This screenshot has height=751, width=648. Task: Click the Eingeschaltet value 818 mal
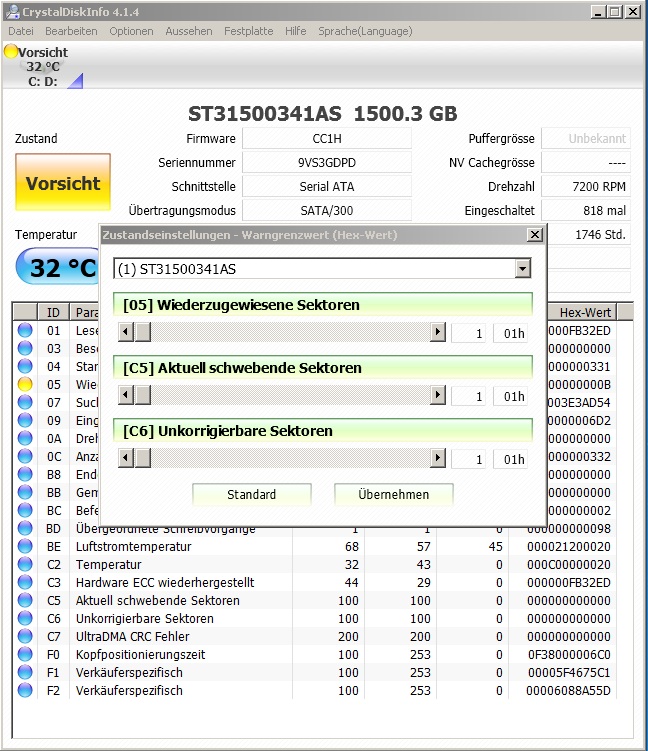586,210
